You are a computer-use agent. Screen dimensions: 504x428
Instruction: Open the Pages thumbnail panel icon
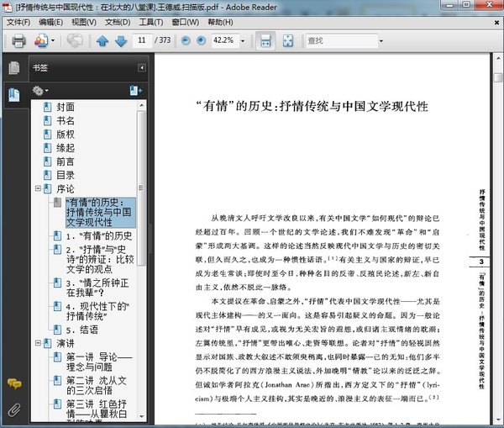coord(13,68)
